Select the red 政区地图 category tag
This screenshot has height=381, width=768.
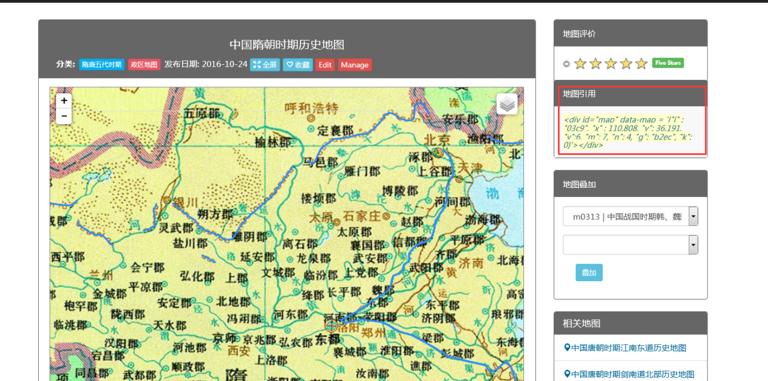(144, 65)
